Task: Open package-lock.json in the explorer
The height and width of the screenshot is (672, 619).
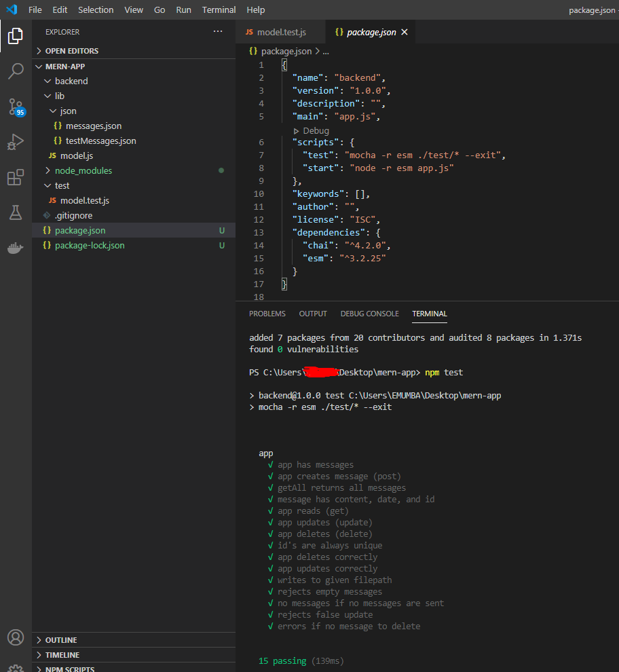Action: pyautogui.click(x=90, y=245)
